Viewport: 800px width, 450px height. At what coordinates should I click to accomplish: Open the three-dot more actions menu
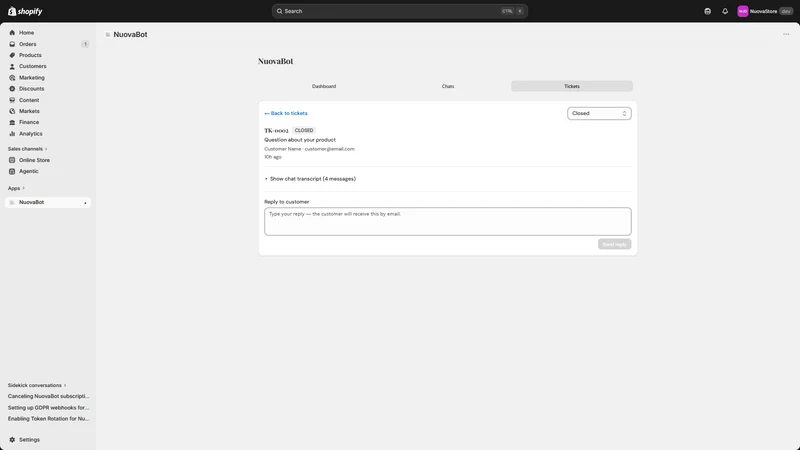pos(786,34)
